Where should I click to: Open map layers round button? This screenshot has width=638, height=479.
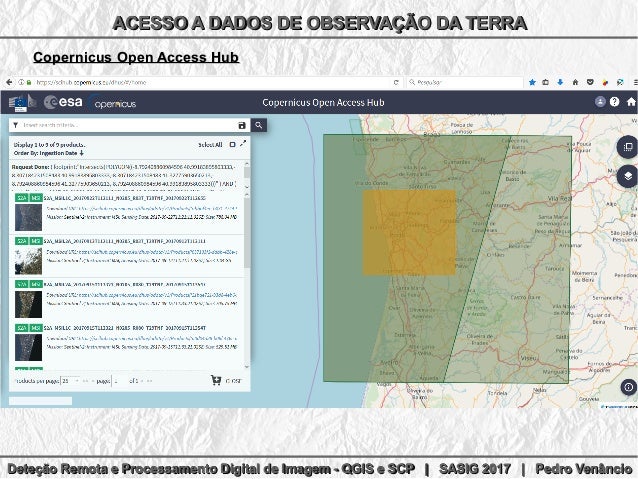(x=628, y=176)
